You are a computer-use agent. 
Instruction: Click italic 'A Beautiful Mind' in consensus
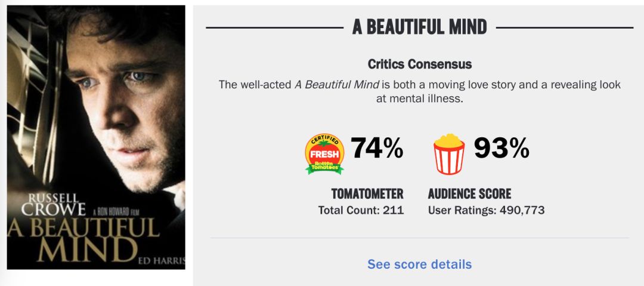[x=337, y=85]
